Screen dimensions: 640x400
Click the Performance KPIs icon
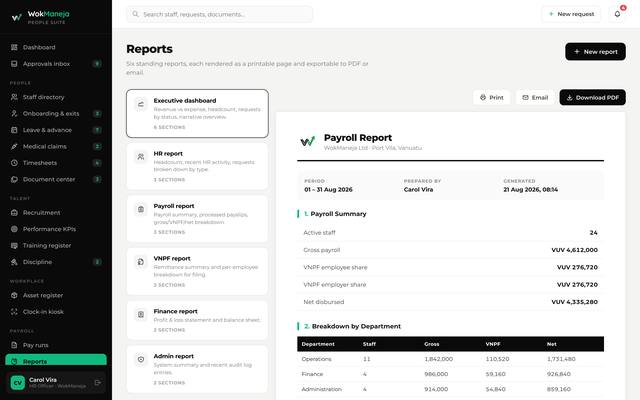[x=14, y=229]
